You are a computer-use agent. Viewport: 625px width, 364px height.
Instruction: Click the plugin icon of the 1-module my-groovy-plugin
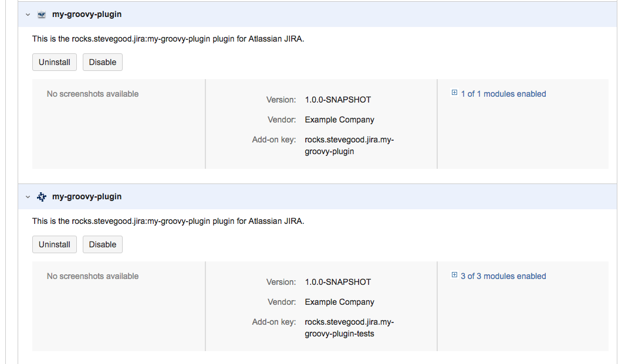42,15
